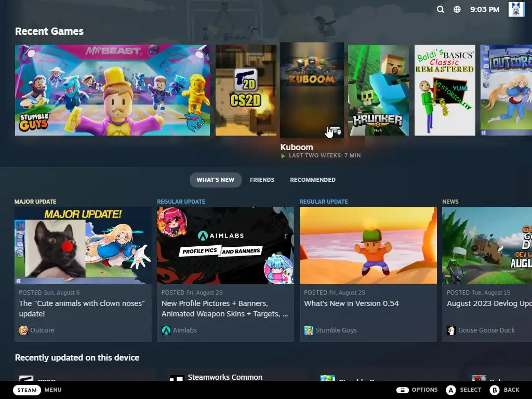This screenshot has height=399, width=532.
Task: Click the Aimlabs publisher icon
Action: (x=166, y=330)
